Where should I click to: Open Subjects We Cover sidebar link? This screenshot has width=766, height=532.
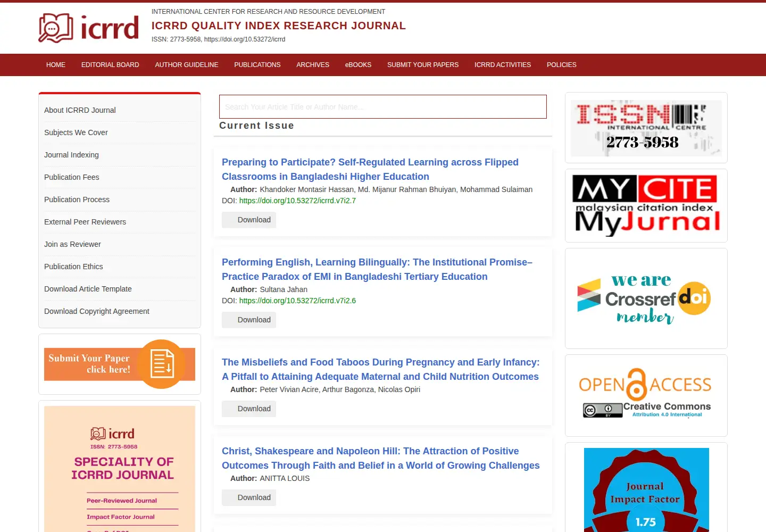coord(76,132)
